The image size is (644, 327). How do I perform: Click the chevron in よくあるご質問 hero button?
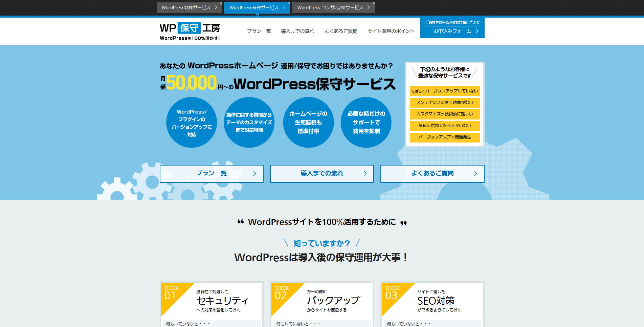475,173
